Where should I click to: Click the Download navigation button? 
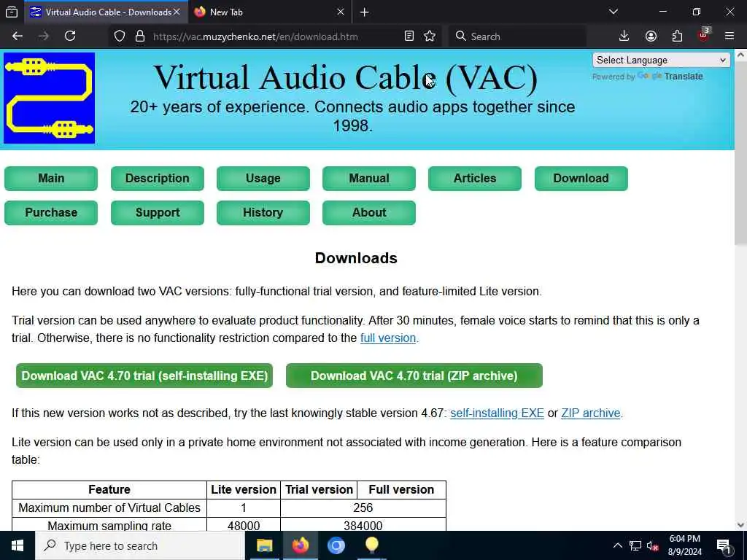point(581,179)
